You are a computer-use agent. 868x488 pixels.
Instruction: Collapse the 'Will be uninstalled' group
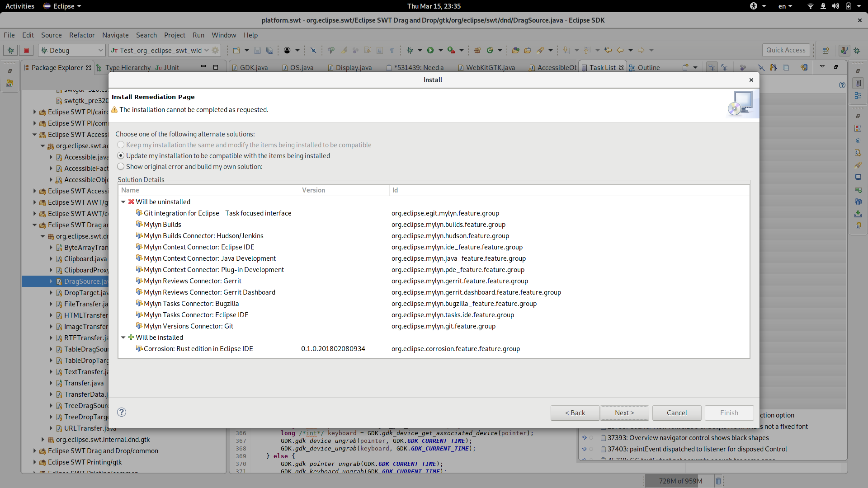(123, 202)
